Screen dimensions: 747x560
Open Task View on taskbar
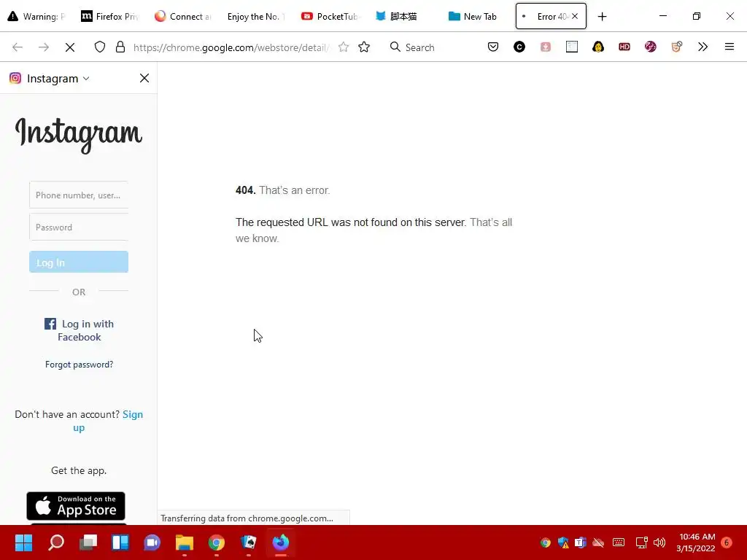point(88,542)
